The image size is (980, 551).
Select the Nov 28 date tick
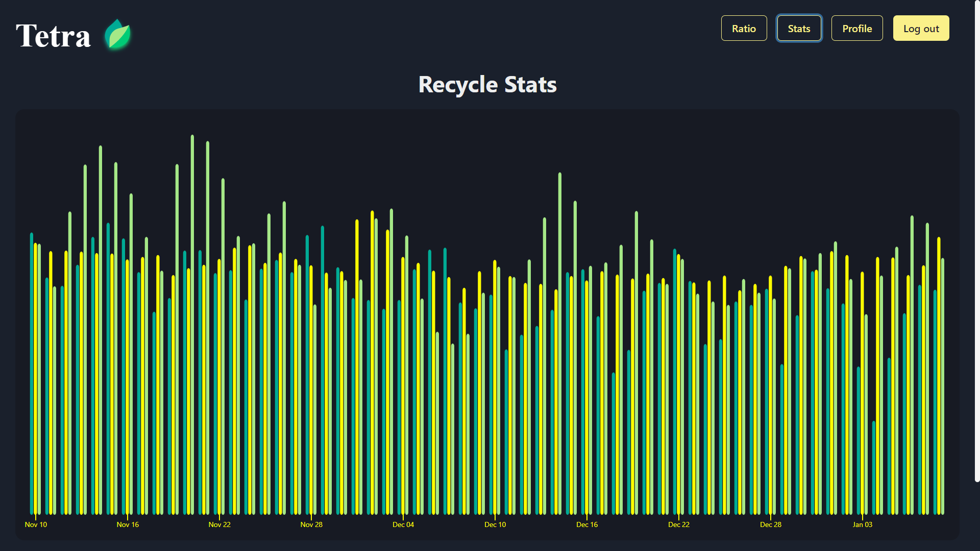(x=311, y=524)
